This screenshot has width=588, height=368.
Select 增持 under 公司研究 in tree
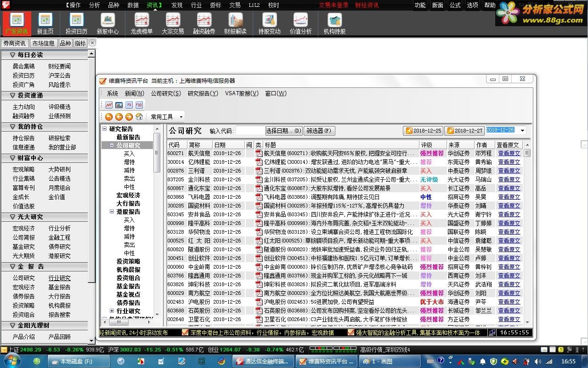(129, 162)
